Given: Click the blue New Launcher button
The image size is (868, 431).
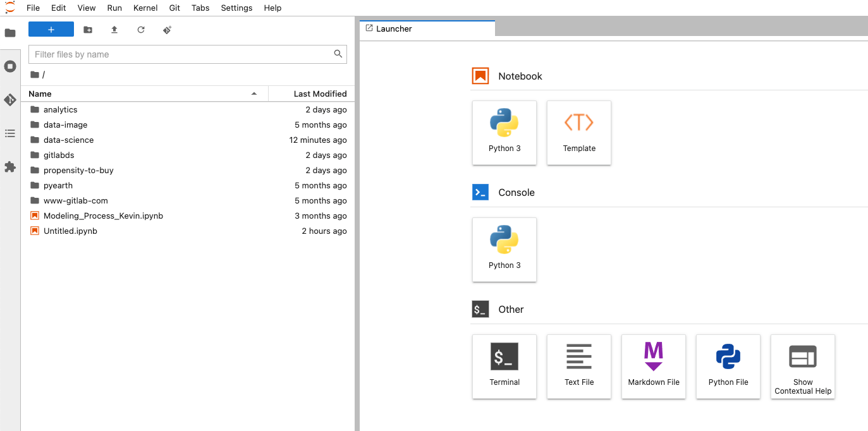Looking at the screenshot, I should pos(51,30).
